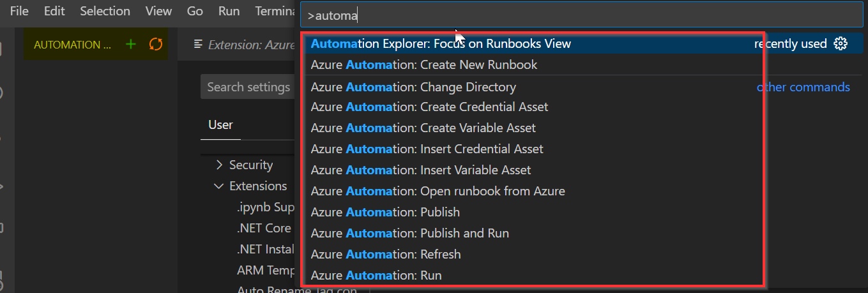This screenshot has height=293, width=868.
Task: Click the orange refresh icon in Automation panel
Action: pyautogui.click(x=155, y=44)
